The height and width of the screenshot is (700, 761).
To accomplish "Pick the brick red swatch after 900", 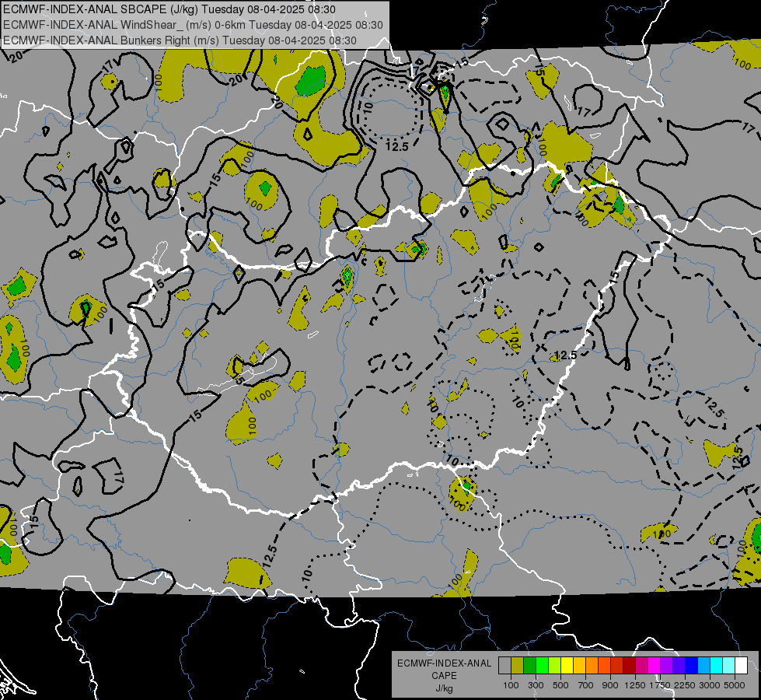I will tap(617, 665).
